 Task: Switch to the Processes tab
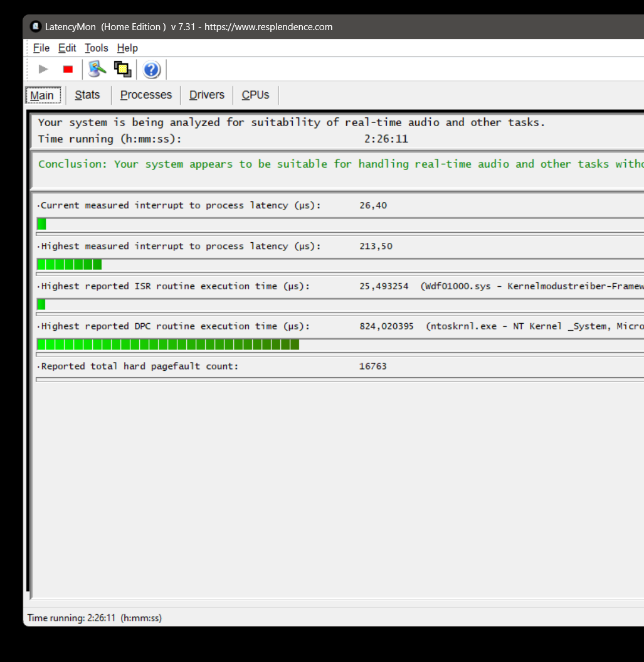tap(146, 95)
